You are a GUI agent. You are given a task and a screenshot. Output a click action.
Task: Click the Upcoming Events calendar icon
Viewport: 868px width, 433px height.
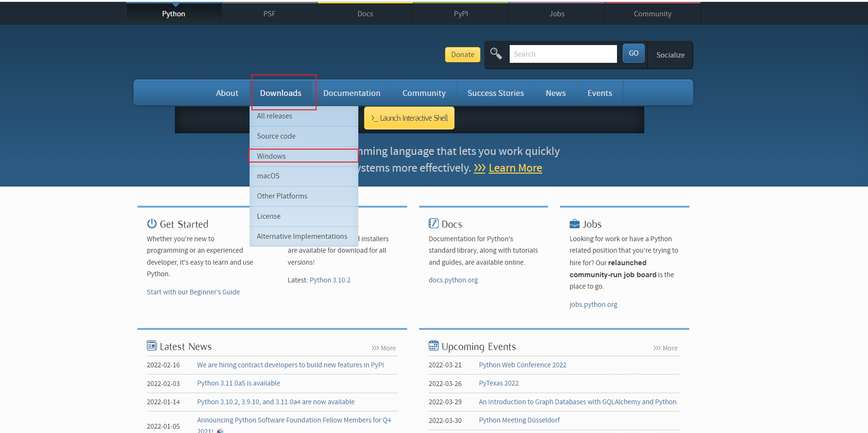434,346
